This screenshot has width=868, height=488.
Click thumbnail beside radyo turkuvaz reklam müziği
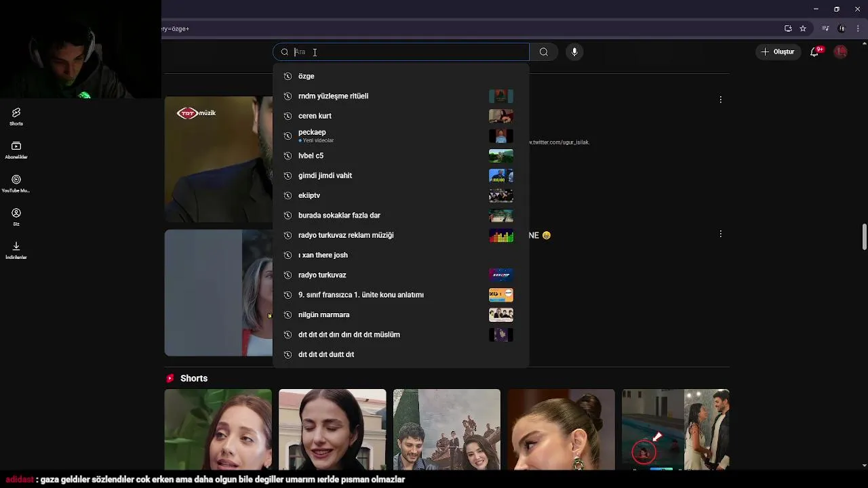pos(501,235)
